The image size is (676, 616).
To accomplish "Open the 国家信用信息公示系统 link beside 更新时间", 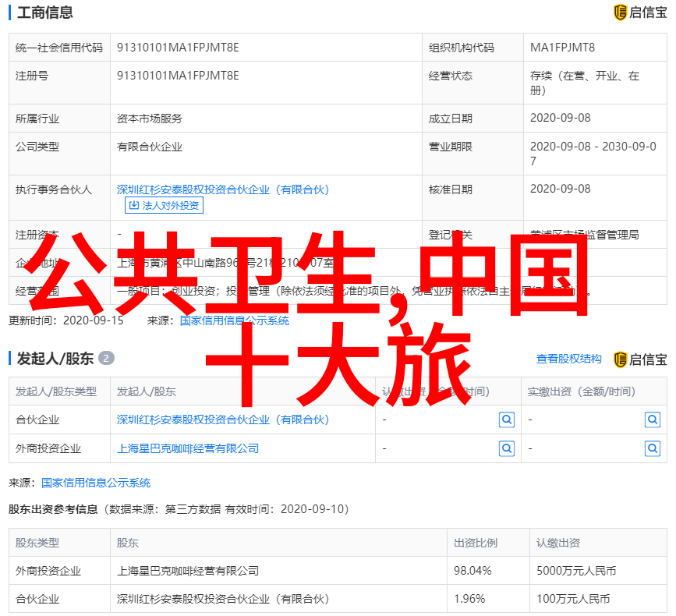I will (x=235, y=320).
